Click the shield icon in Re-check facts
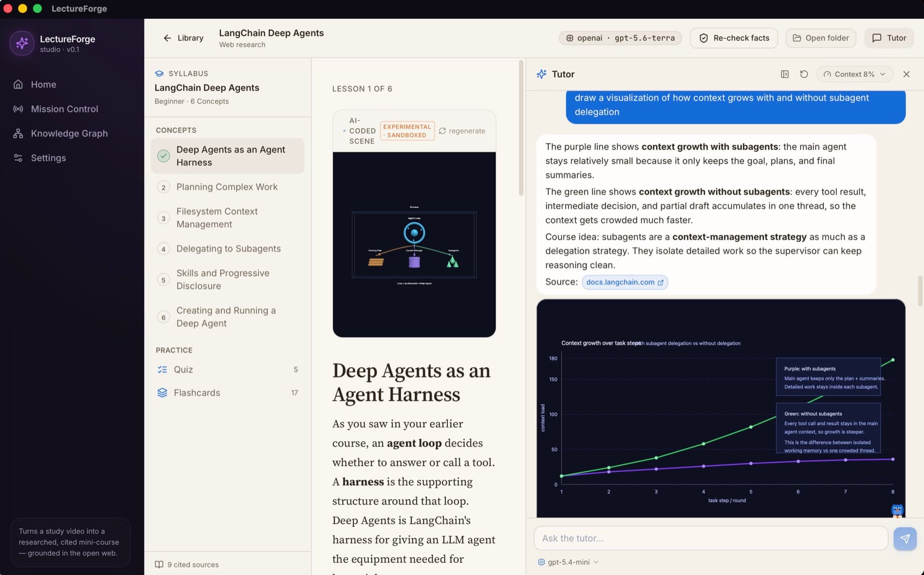The height and width of the screenshot is (575, 924). pyautogui.click(x=704, y=38)
